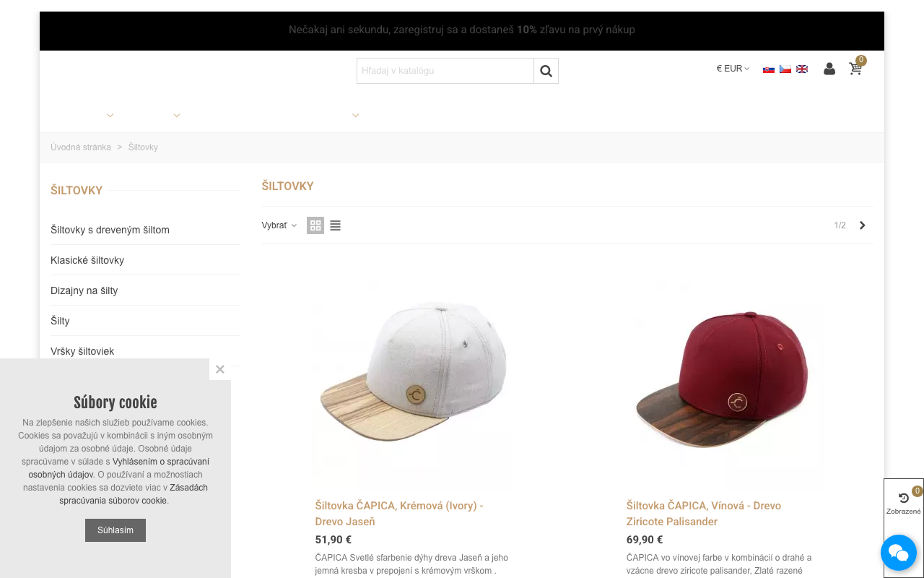Image resolution: width=924 pixels, height=578 pixels.
Task: Open Šiltovky s dreveným šiltom category
Action: (x=110, y=230)
